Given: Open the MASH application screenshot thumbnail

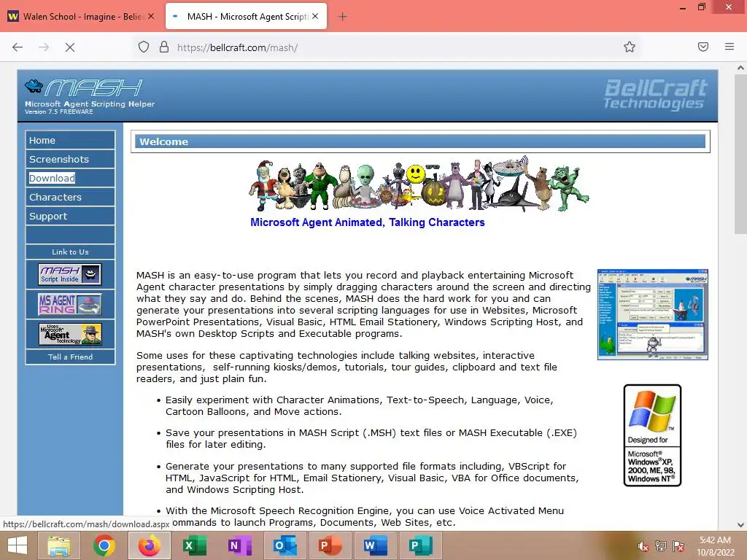Looking at the screenshot, I should tap(653, 314).
